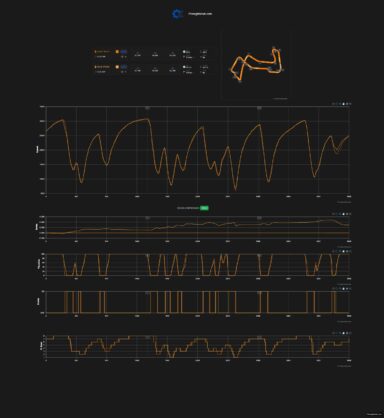Click first sector marker on Speed chart
Screen dimensions: 384x418
(x=147, y=108)
